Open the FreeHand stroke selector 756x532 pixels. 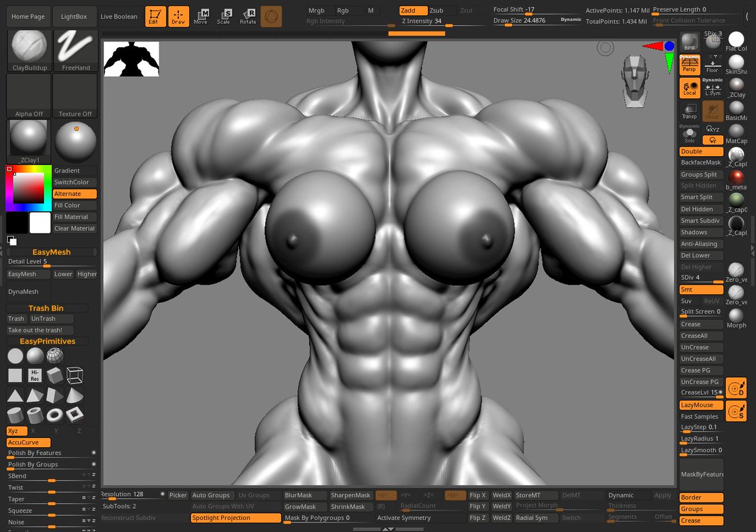pos(76,50)
